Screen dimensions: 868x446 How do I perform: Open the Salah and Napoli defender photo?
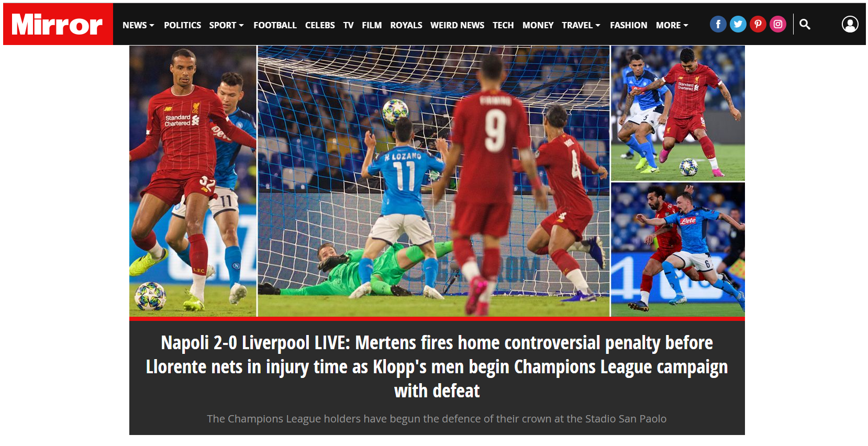click(x=678, y=250)
